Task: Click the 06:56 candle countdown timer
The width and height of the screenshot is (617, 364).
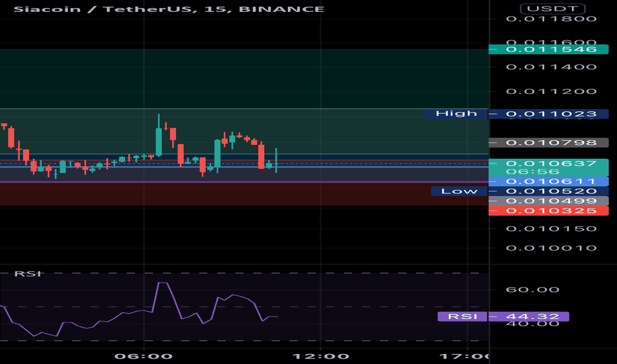Action: pyautogui.click(x=532, y=171)
